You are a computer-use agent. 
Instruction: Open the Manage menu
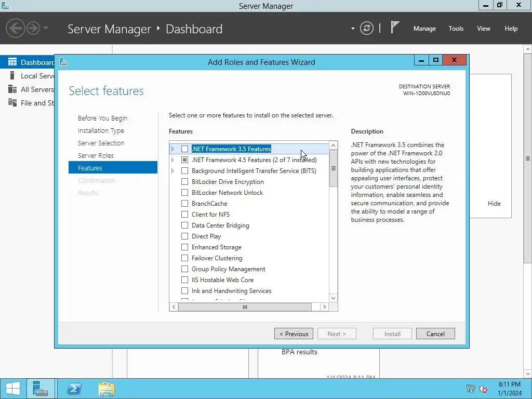pyautogui.click(x=424, y=29)
